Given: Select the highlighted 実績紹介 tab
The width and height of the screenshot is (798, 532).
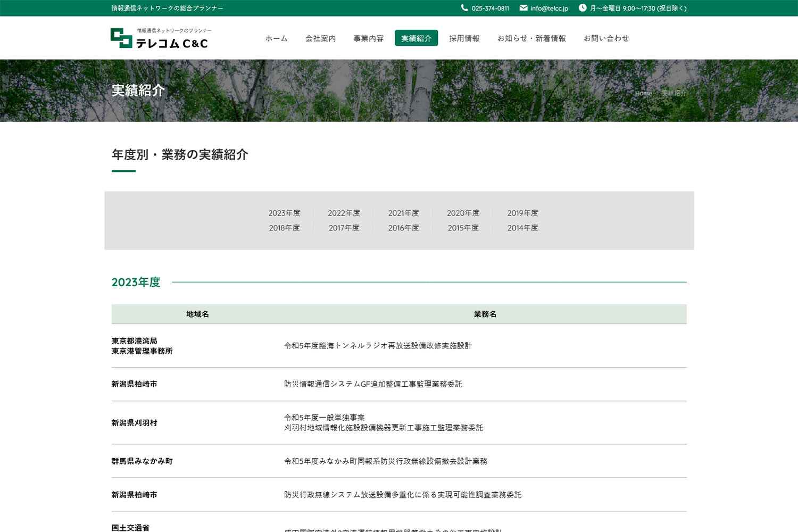Looking at the screenshot, I should tap(416, 38).
